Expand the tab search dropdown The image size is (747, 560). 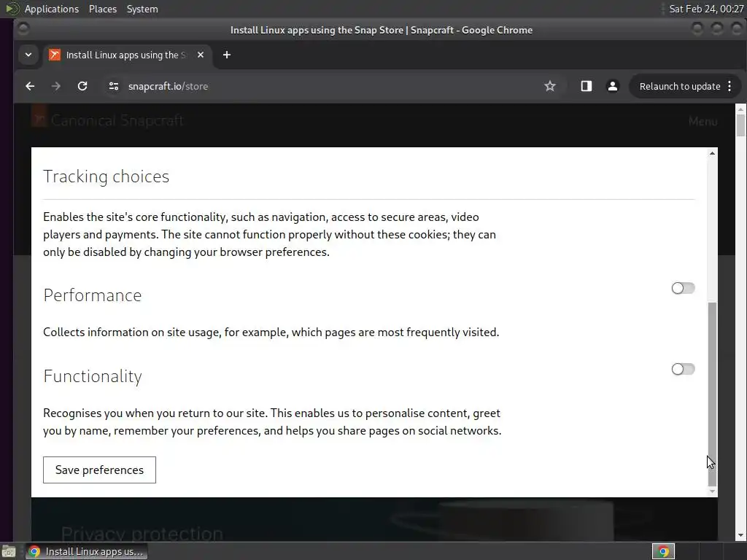tap(28, 55)
